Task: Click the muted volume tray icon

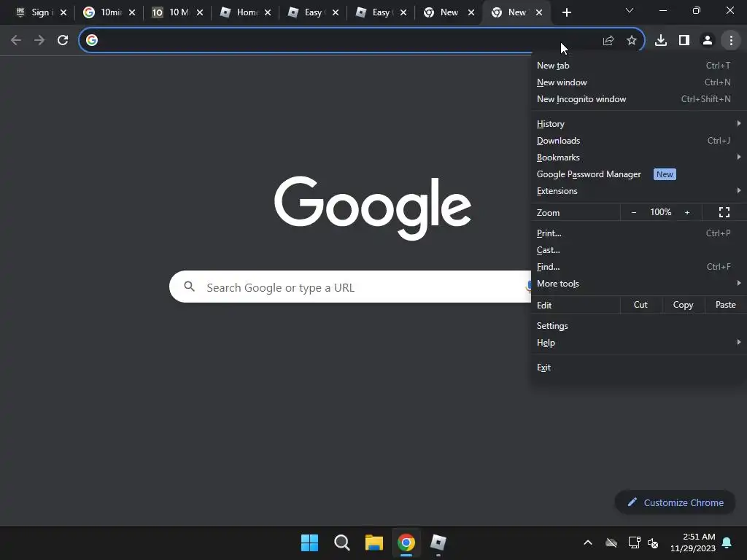Action: click(653, 542)
